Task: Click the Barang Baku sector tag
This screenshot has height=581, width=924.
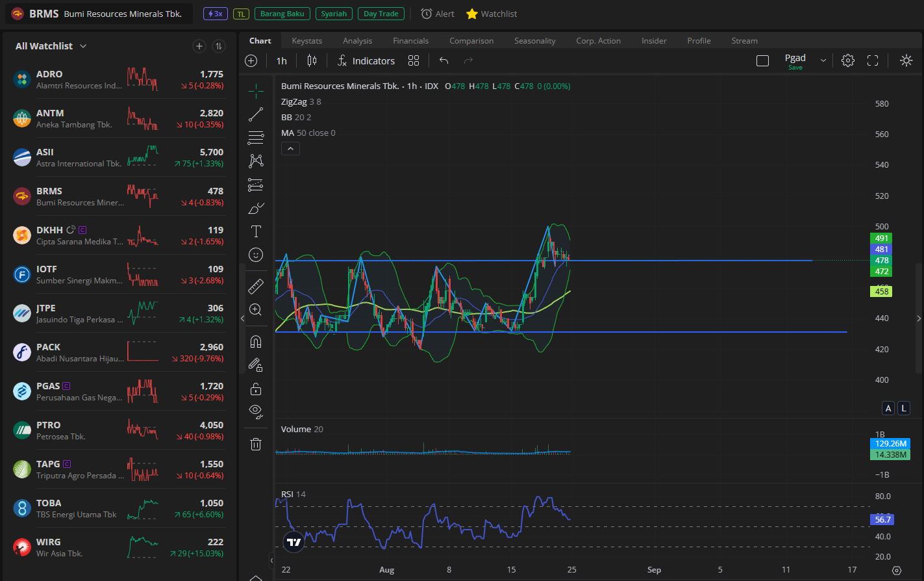Action: pyautogui.click(x=282, y=14)
